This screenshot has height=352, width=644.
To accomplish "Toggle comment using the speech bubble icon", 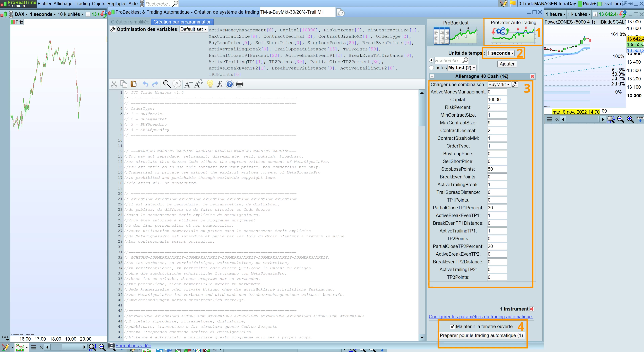I will [177, 84].
